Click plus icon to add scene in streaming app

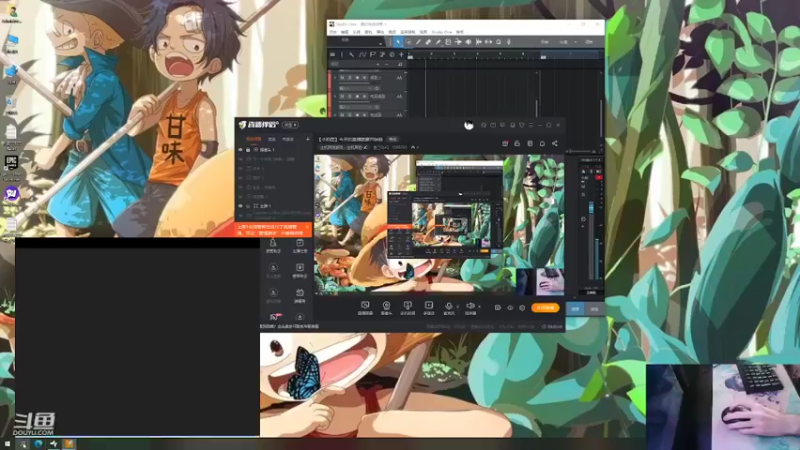point(308,139)
